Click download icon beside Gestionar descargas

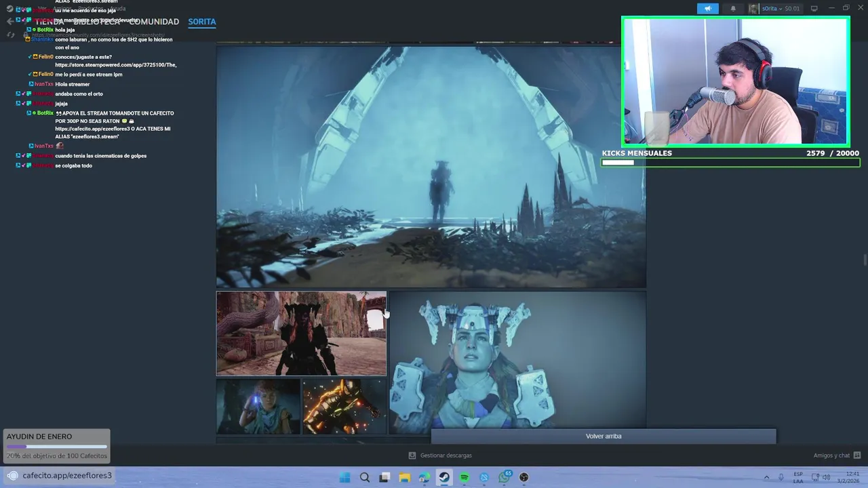tap(412, 455)
